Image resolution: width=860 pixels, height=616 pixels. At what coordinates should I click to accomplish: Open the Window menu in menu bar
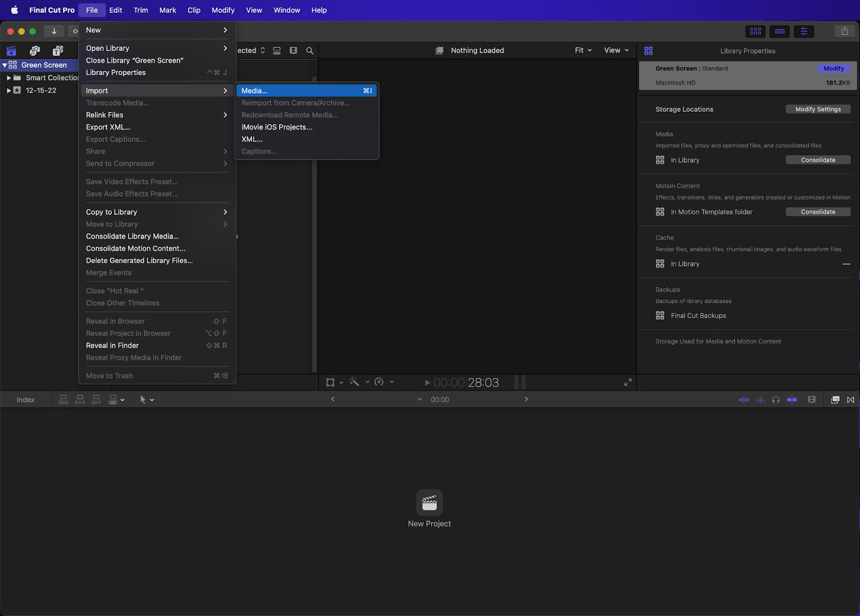pyautogui.click(x=286, y=10)
